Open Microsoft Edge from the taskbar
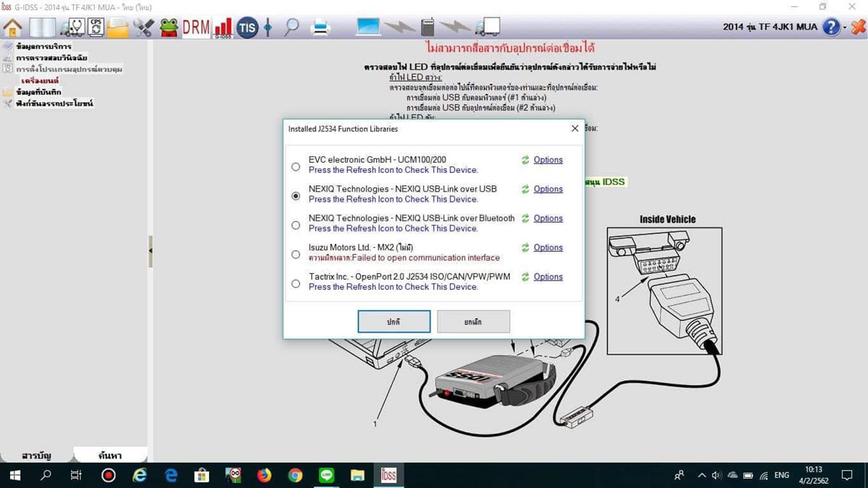 coord(171,475)
